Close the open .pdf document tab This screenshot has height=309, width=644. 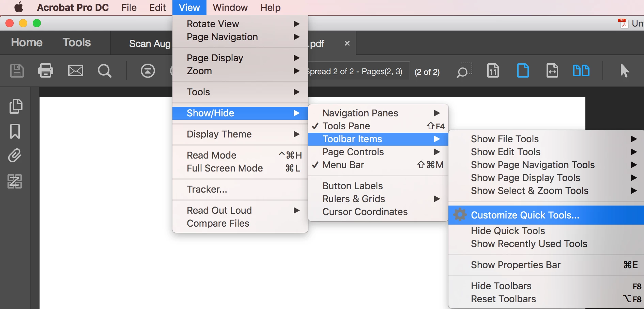(347, 43)
